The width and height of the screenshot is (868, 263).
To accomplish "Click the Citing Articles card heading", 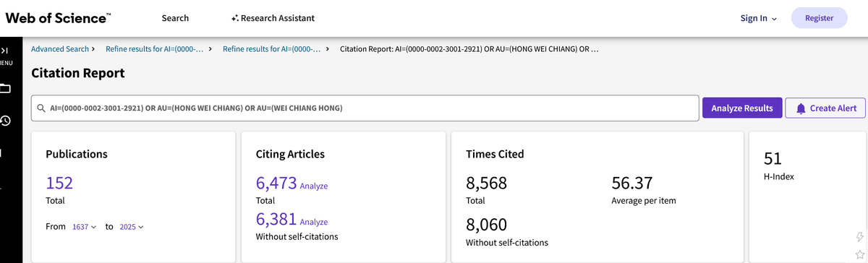I will coord(290,154).
